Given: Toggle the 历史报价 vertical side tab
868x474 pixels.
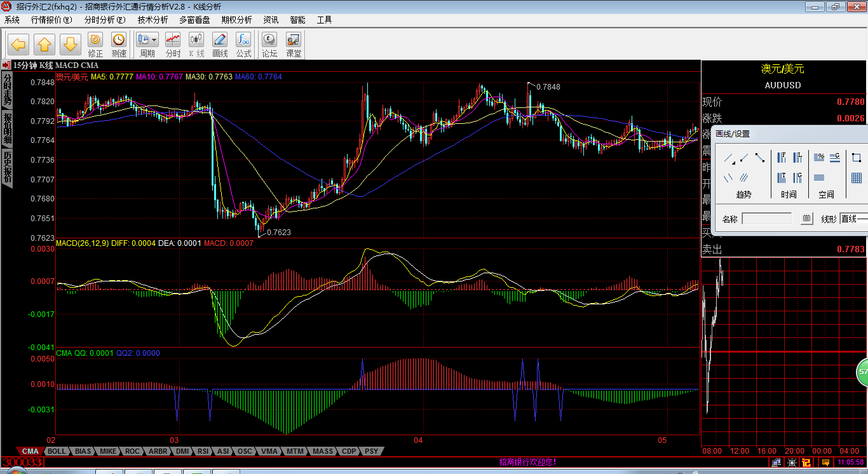Looking at the screenshot, I should point(7,167).
